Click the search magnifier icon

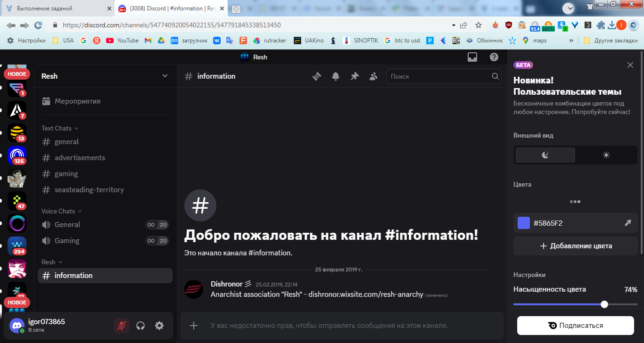tap(495, 76)
